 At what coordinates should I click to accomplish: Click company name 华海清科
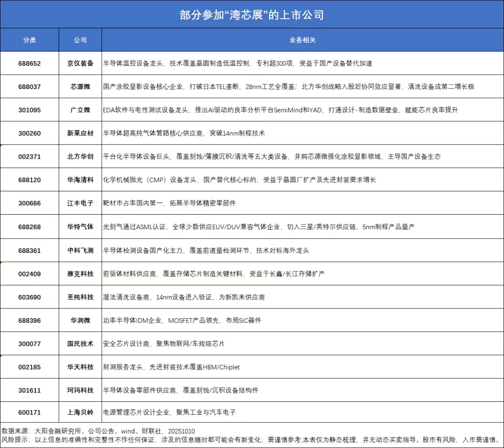80,180
